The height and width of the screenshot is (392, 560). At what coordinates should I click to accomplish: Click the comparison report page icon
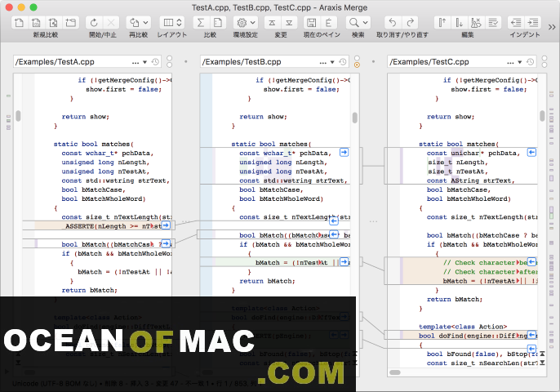(218, 23)
